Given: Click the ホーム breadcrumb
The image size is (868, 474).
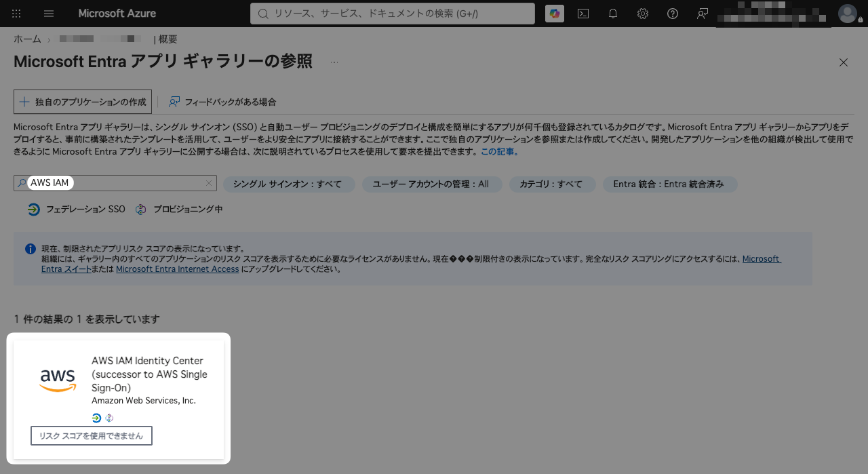Looking at the screenshot, I should tap(27, 39).
